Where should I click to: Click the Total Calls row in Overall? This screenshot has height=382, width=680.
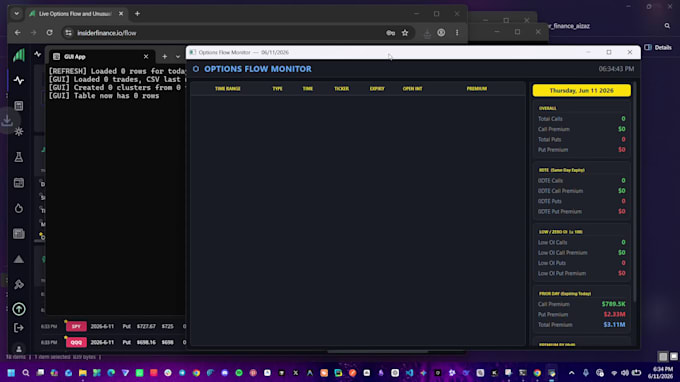(582, 119)
